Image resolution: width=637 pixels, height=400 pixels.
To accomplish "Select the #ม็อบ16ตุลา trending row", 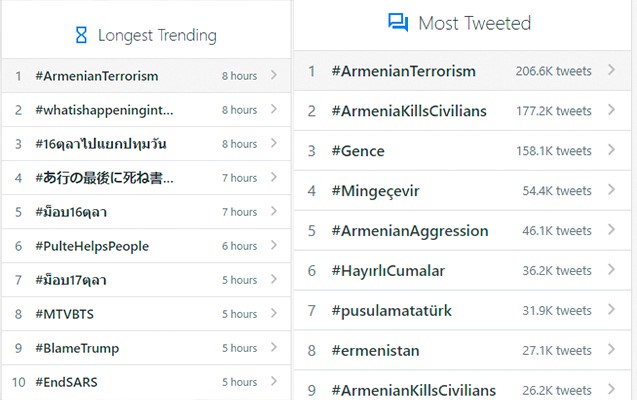I will [146, 212].
